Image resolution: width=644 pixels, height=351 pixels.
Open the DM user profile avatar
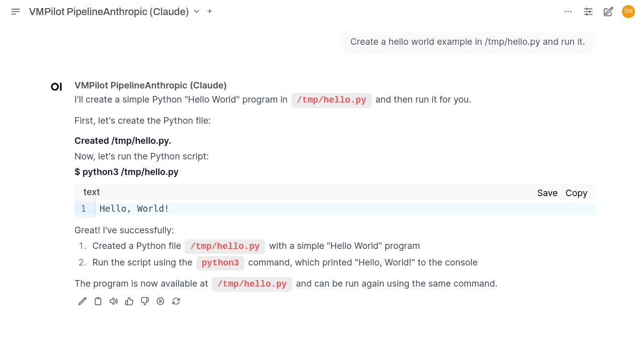628,12
